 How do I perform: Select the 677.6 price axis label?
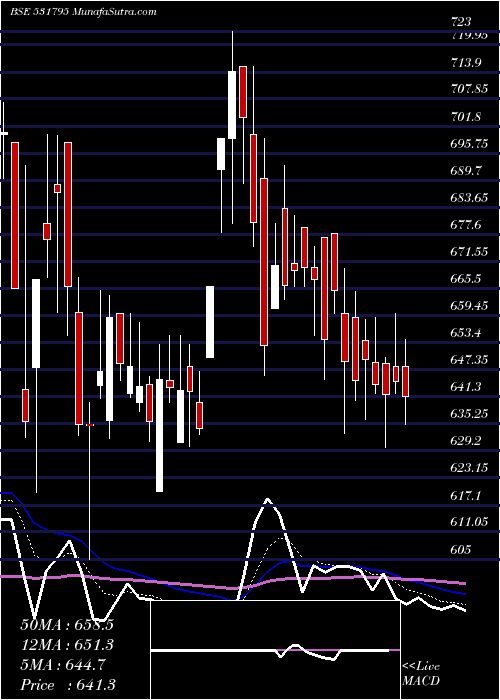coord(464,225)
